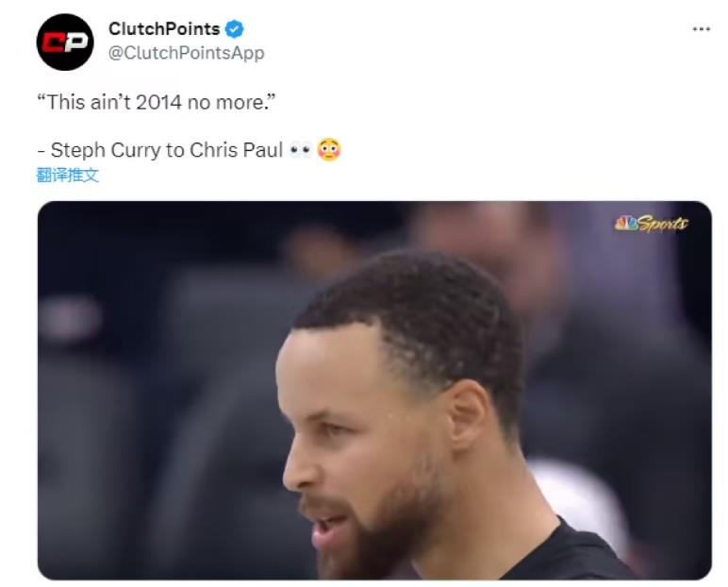Viewport: 728px width, 587px height.
Task: Play the embedded video clip
Action: point(374,391)
